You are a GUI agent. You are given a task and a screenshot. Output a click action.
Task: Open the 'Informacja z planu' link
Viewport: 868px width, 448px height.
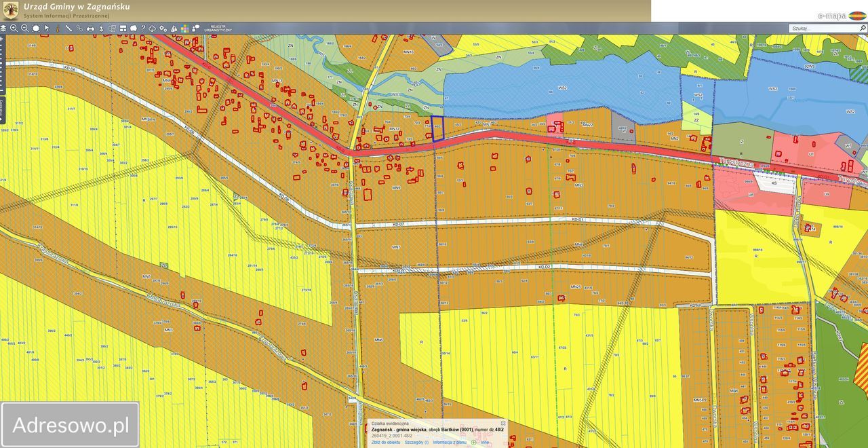[x=450, y=442]
